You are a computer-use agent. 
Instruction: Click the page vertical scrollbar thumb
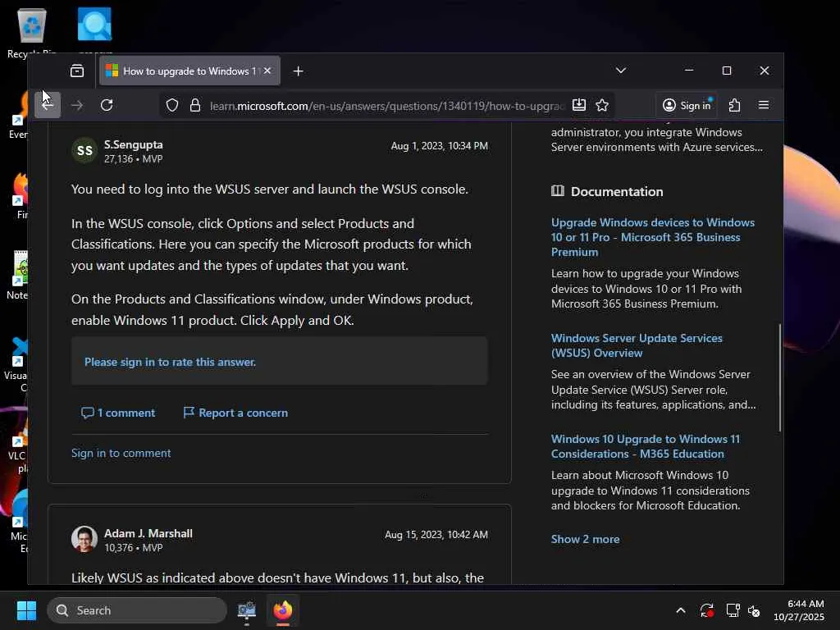click(780, 377)
